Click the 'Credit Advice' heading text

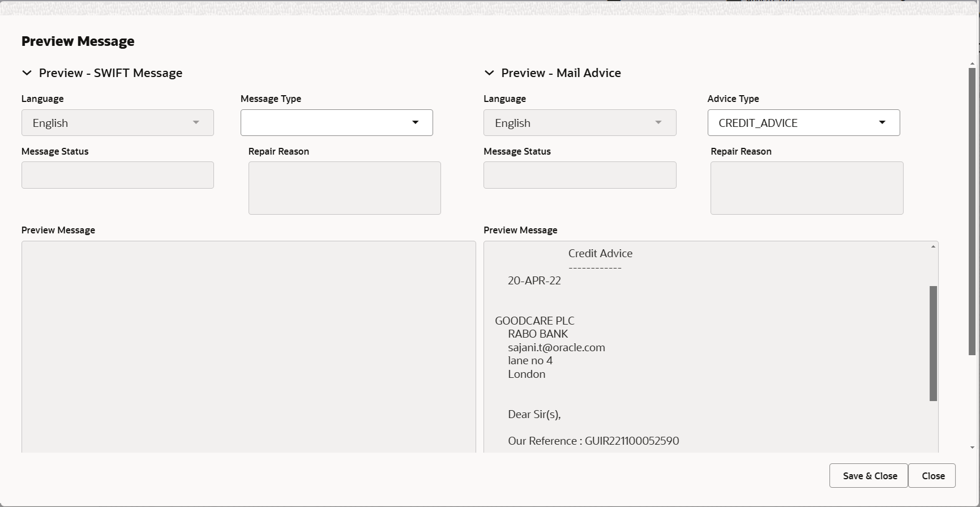(x=600, y=254)
